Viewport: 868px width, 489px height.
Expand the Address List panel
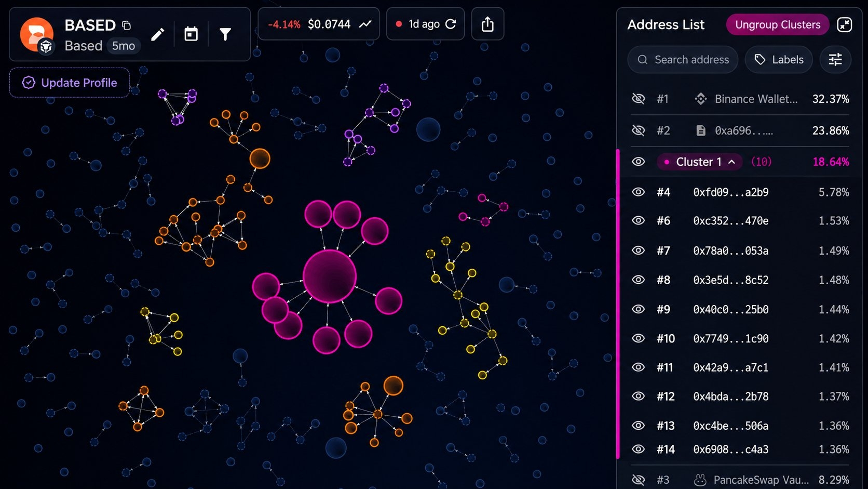point(845,24)
